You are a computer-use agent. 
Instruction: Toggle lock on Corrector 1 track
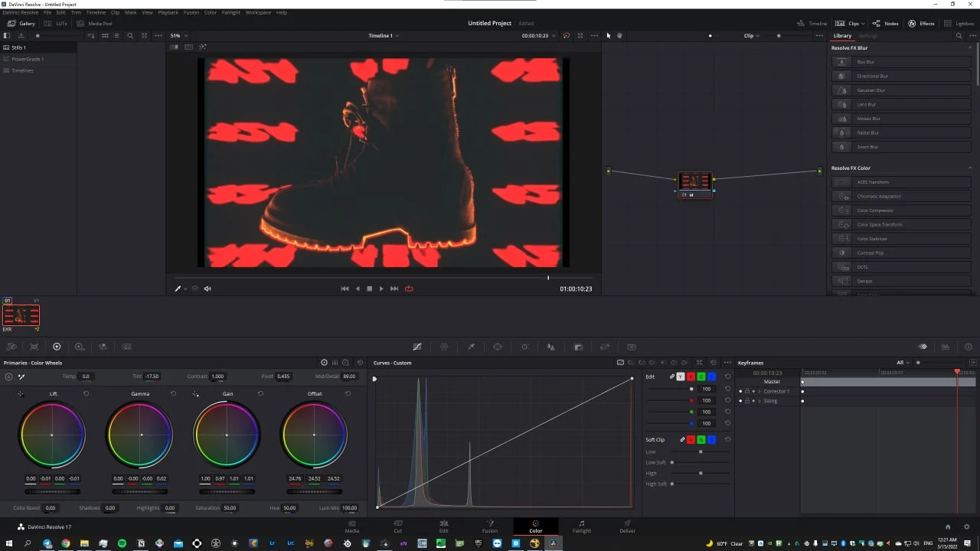[x=747, y=391]
